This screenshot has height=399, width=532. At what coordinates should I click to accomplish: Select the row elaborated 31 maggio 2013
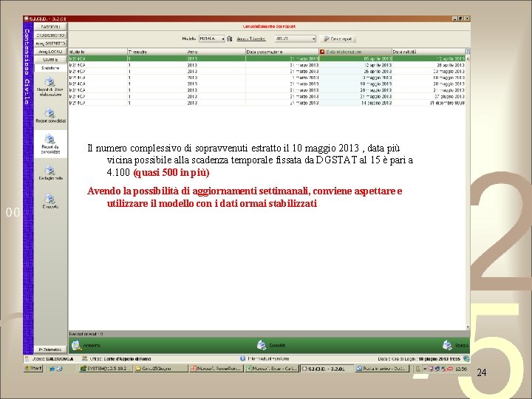(x=267, y=96)
